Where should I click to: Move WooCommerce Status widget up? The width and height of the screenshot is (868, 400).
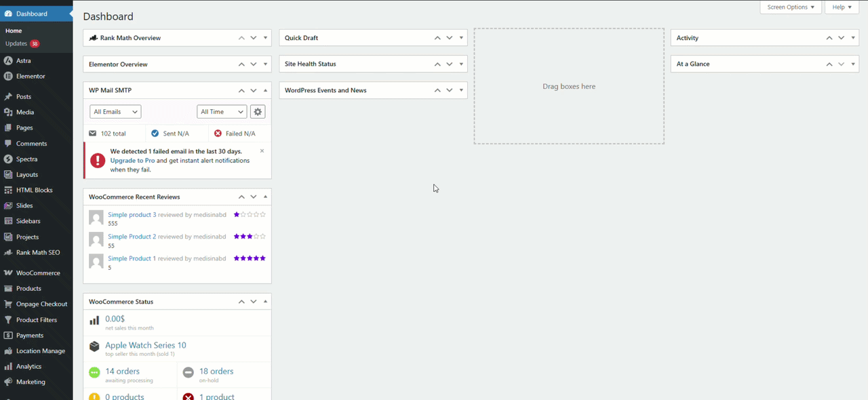(x=241, y=302)
